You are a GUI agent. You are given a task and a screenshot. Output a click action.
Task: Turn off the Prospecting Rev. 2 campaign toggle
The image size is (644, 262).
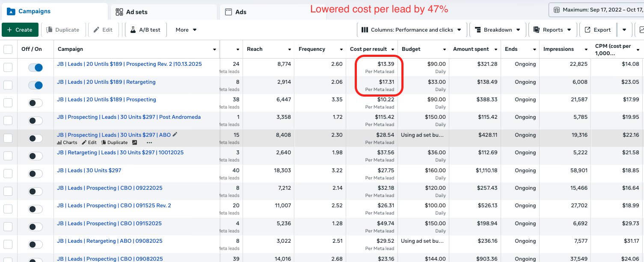(36, 68)
